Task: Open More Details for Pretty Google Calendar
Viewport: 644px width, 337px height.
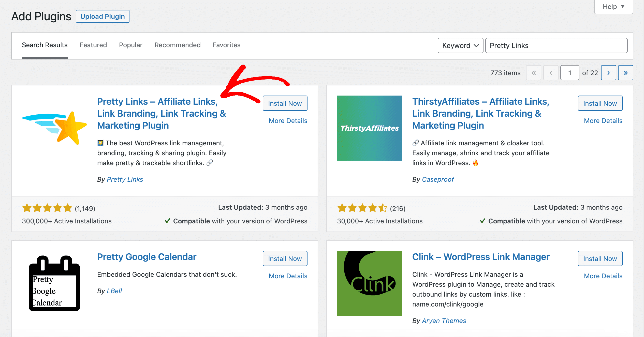Action: (x=288, y=276)
